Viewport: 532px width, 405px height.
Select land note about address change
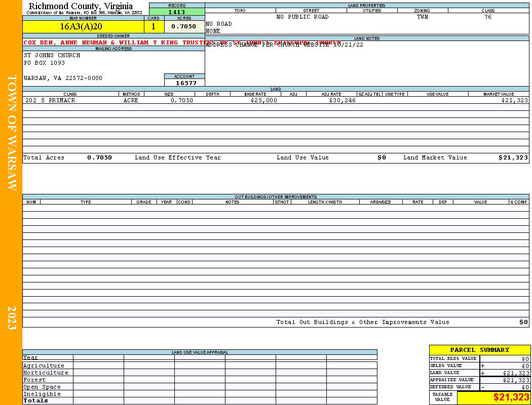[x=284, y=45]
